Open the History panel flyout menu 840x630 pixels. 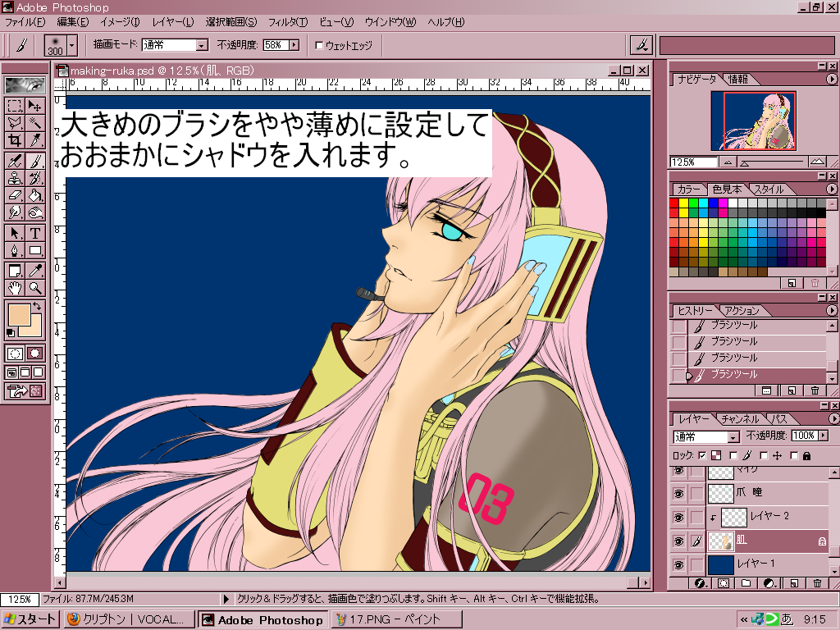click(x=832, y=310)
